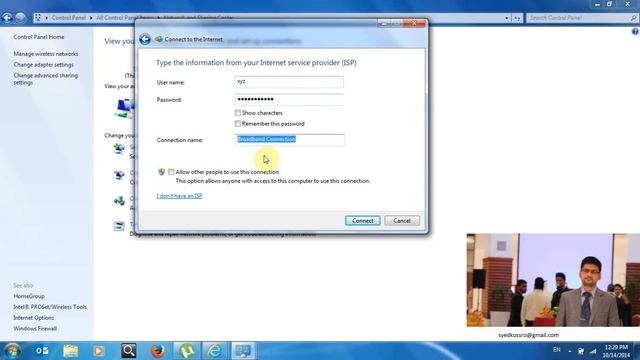Click the troubleshoot problems icon in background window

(x=119, y=226)
